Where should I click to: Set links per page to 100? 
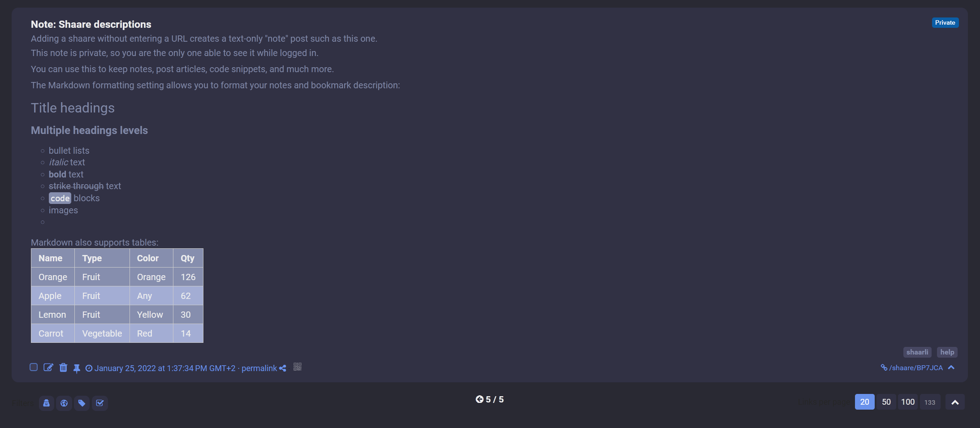tap(908, 402)
